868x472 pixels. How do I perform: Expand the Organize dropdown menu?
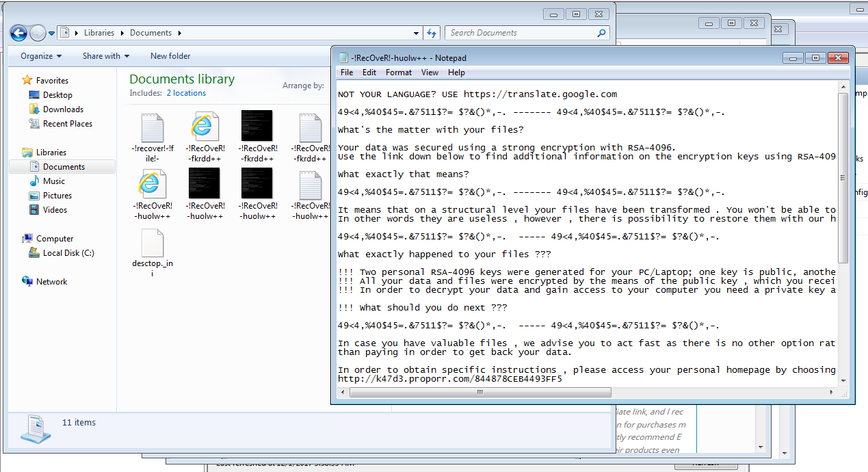[41, 56]
